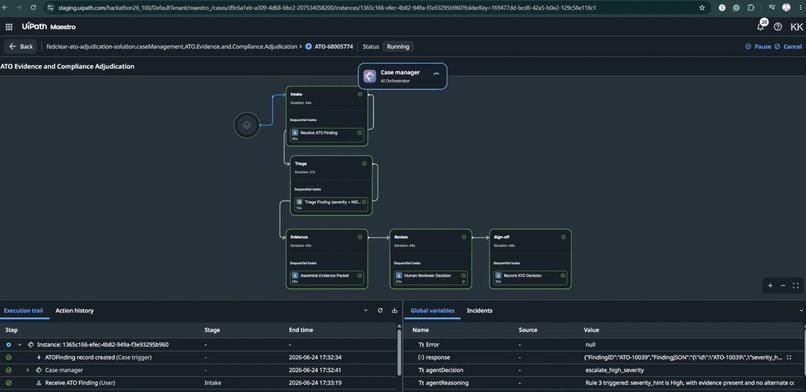The height and width of the screenshot is (392, 806).
Task: Collapse the Case manager node chevron
Action: tap(436, 73)
